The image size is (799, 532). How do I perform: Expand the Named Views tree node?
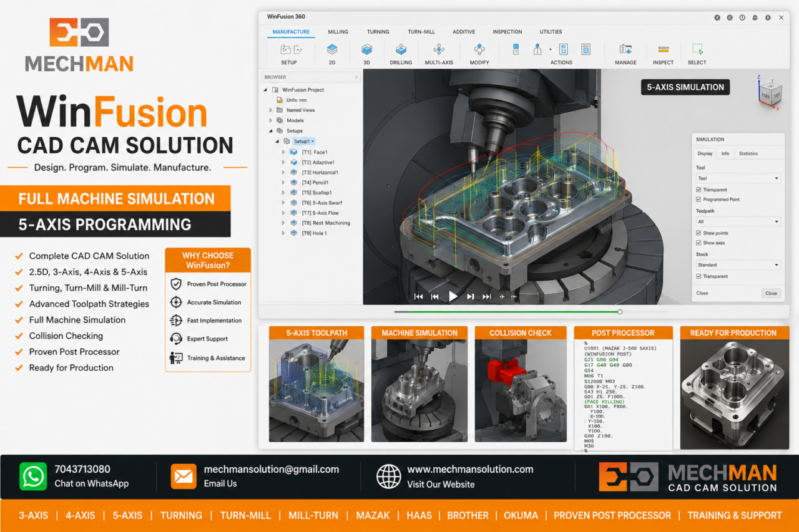[x=271, y=110]
